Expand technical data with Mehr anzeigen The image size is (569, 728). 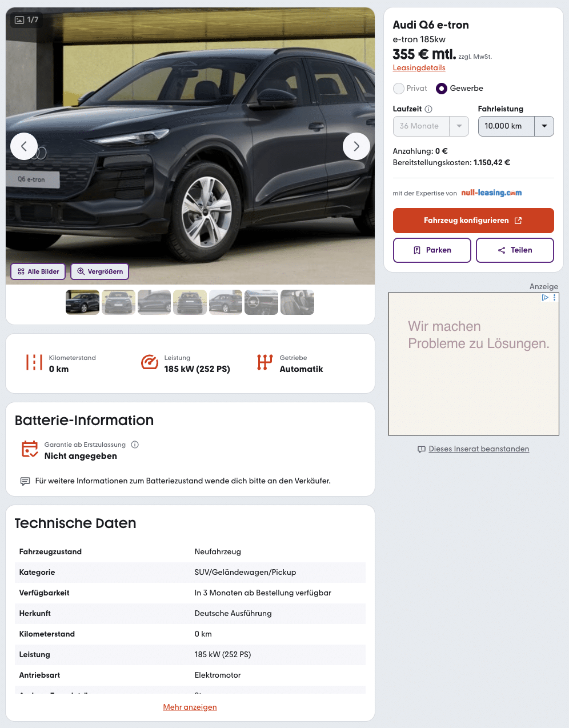click(190, 707)
